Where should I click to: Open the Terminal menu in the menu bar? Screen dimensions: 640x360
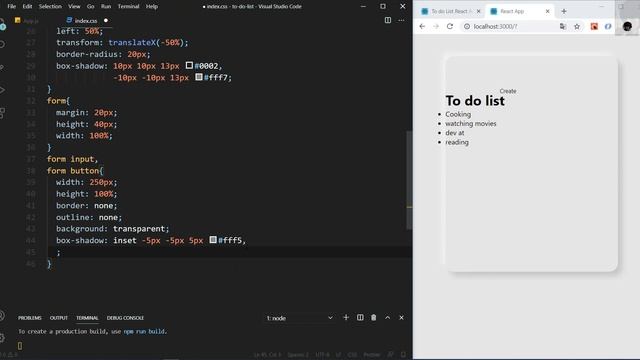point(128,7)
